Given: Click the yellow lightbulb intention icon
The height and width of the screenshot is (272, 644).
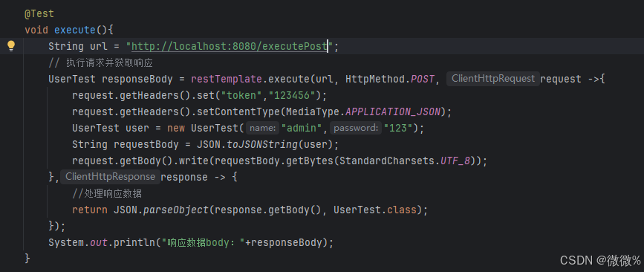Looking at the screenshot, I should [x=11, y=46].
